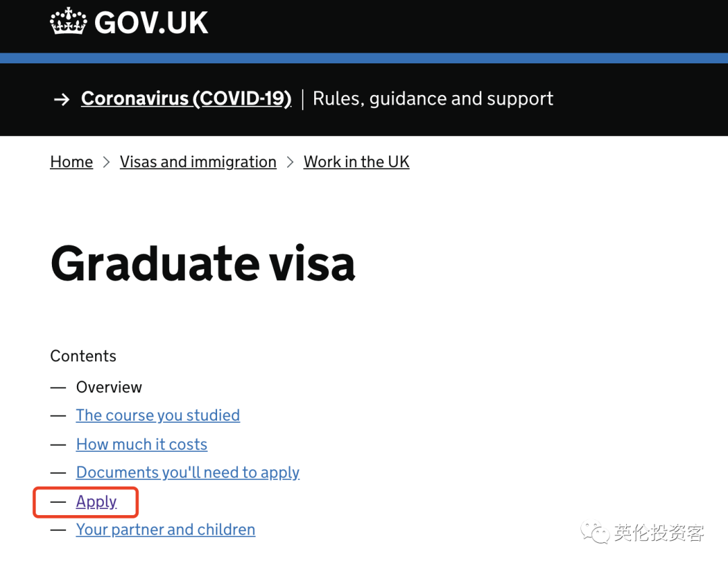Click the dash bullet before Apply
Image resolution: width=728 pixels, height=565 pixels.
pos(58,502)
